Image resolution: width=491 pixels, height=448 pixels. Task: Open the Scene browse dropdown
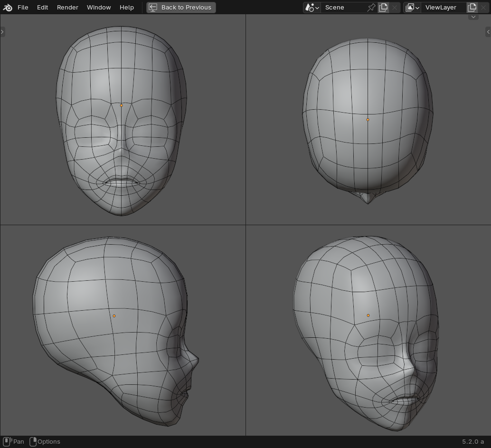click(x=312, y=8)
